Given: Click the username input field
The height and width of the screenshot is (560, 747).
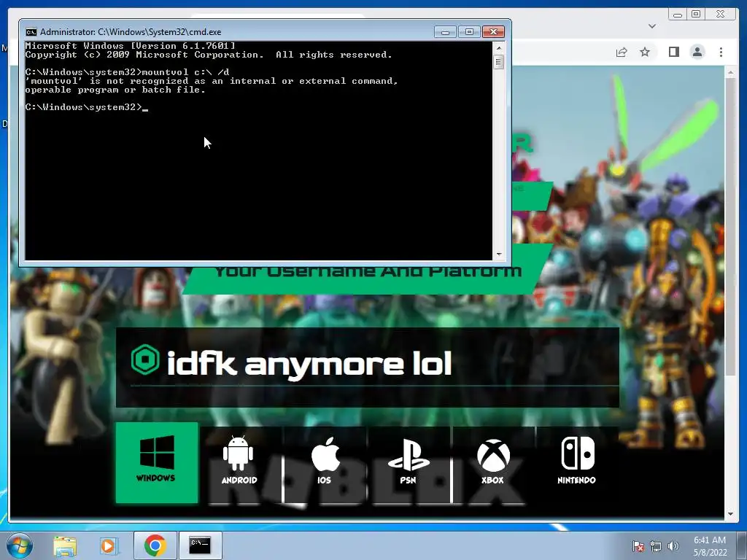Looking at the screenshot, I should [368, 366].
